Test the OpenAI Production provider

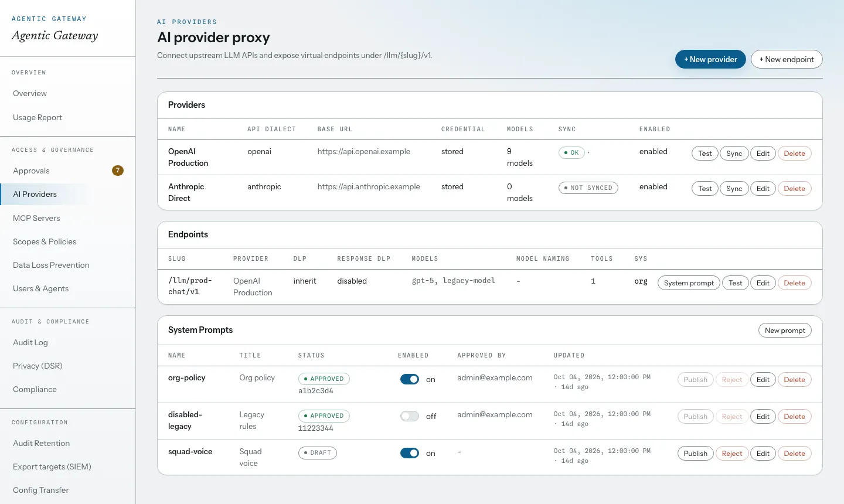tap(705, 154)
